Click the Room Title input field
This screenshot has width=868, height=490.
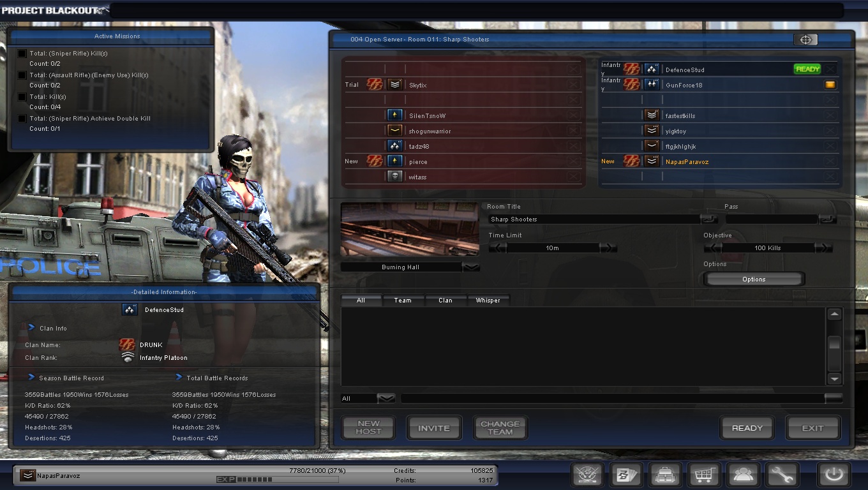click(x=594, y=219)
